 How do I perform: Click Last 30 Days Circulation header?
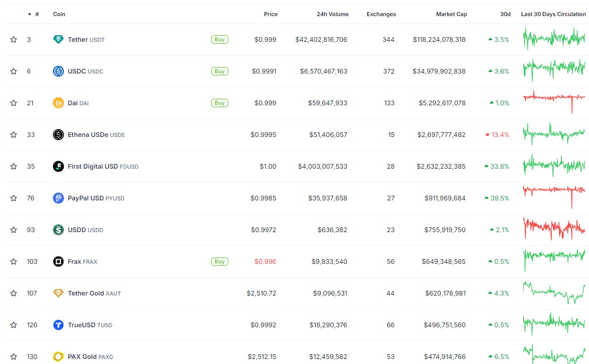pyautogui.click(x=554, y=14)
